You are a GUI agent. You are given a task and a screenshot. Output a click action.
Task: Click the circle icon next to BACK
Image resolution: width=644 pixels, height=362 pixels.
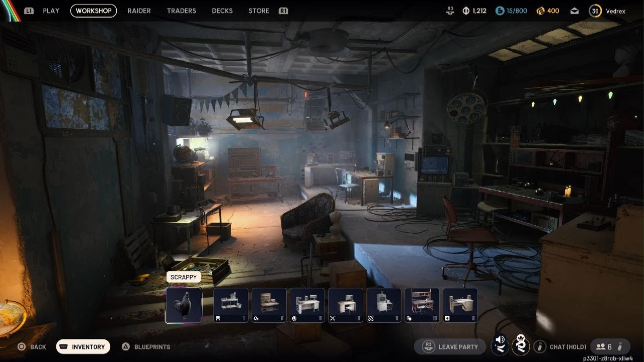[21, 347]
